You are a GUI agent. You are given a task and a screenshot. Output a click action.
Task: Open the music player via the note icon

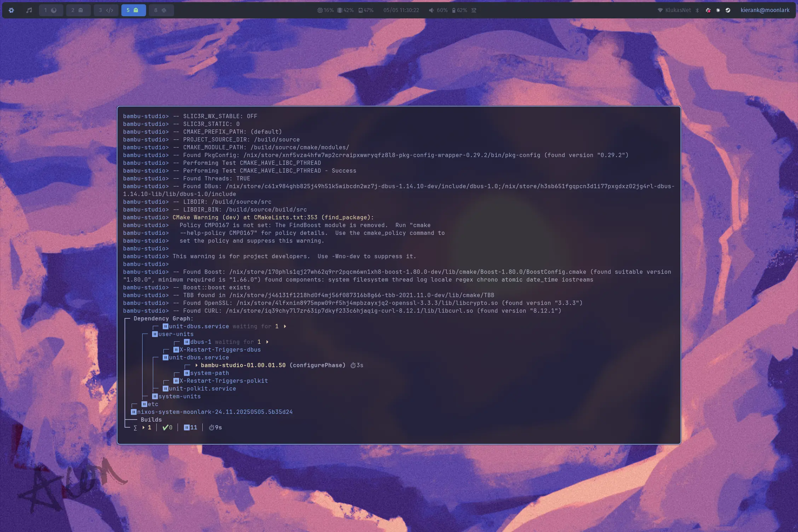tap(29, 10)
